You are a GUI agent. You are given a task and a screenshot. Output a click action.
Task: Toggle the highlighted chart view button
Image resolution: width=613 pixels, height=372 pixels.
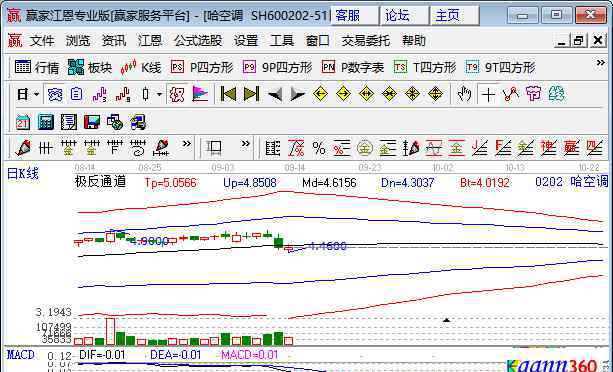coord(55,94)
